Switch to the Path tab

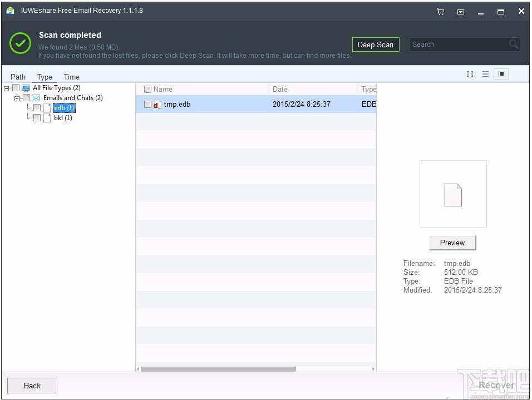[x=18, y=77]
